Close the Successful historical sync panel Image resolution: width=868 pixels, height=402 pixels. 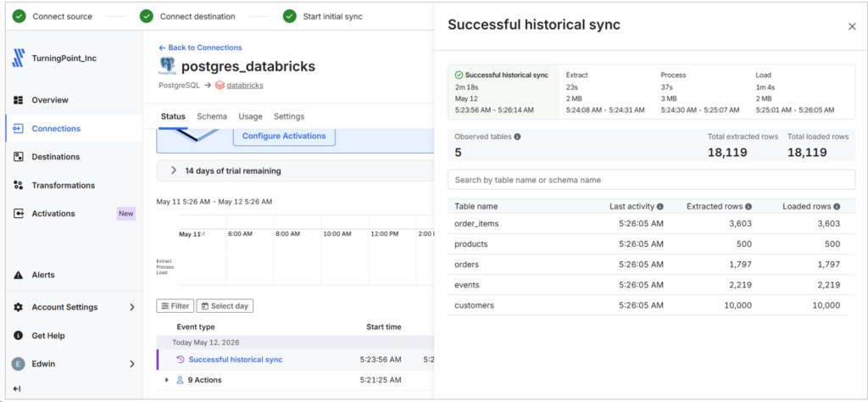click(x=852, y=26)
